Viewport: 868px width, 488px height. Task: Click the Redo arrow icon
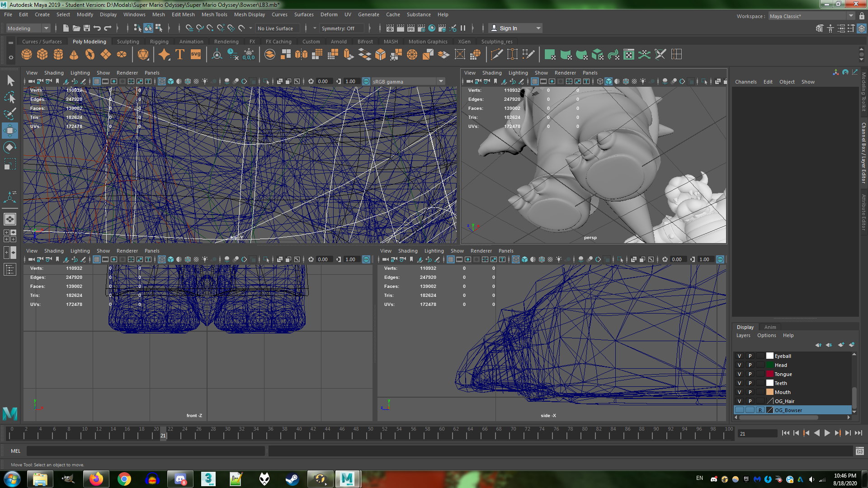[x=108, y=28]
